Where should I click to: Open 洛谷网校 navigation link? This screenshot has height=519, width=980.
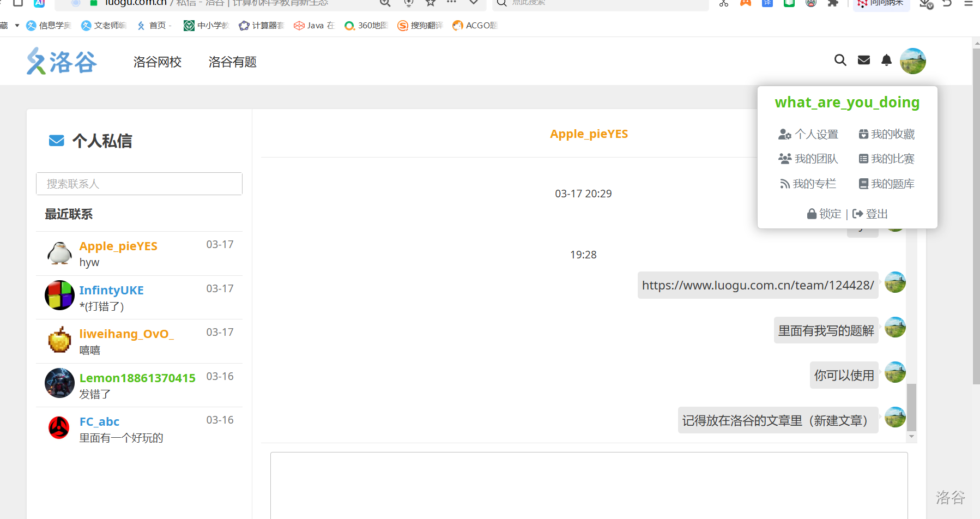click(157, 62)
